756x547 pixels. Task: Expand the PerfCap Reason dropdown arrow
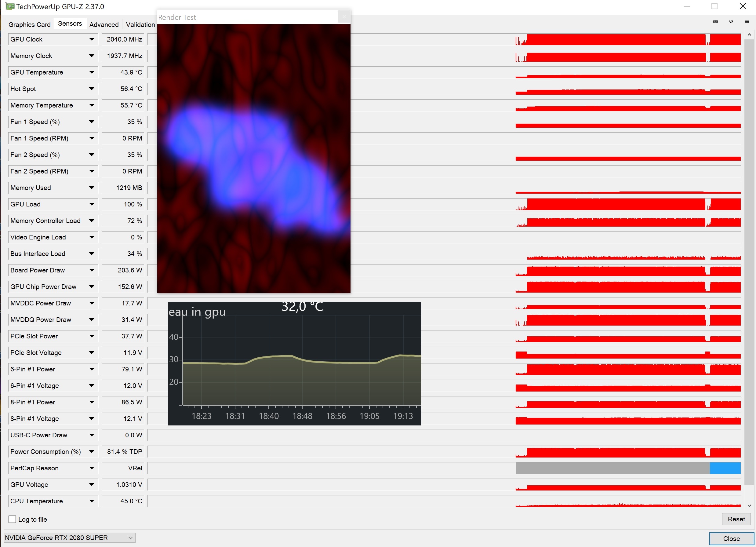92,468
